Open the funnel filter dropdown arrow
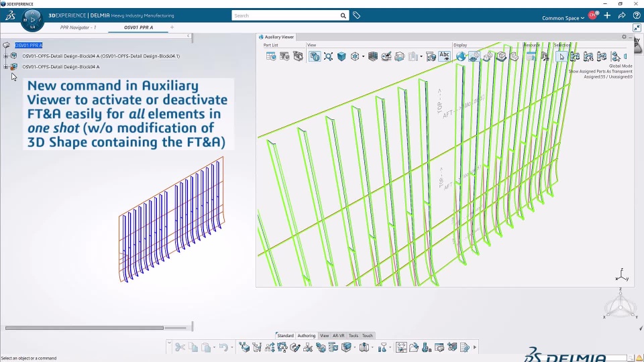Image resolution: width=644 pixels, height=362 pixels. (390, 348)
